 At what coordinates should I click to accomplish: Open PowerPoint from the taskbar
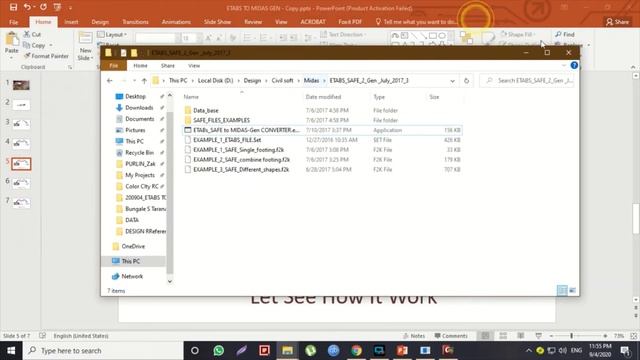[x=402, y=350]
